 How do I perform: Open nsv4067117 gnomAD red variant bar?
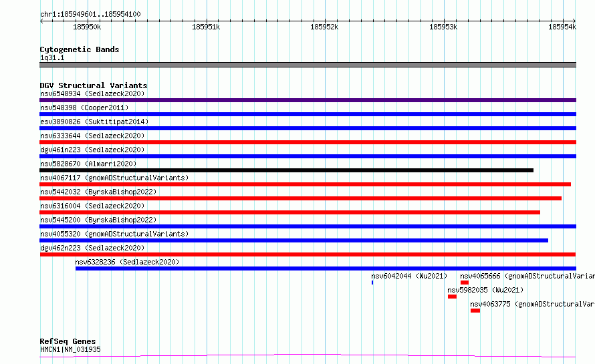coord(305,184)
